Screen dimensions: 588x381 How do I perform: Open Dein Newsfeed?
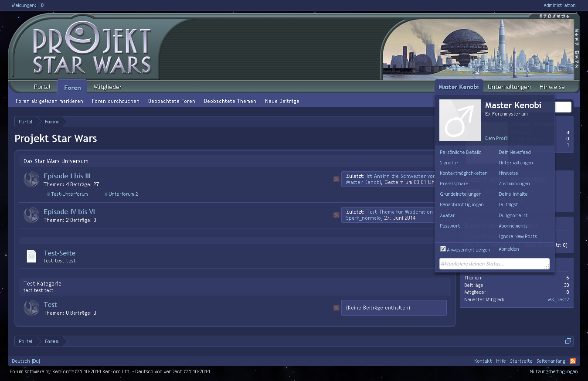point(515,152)
